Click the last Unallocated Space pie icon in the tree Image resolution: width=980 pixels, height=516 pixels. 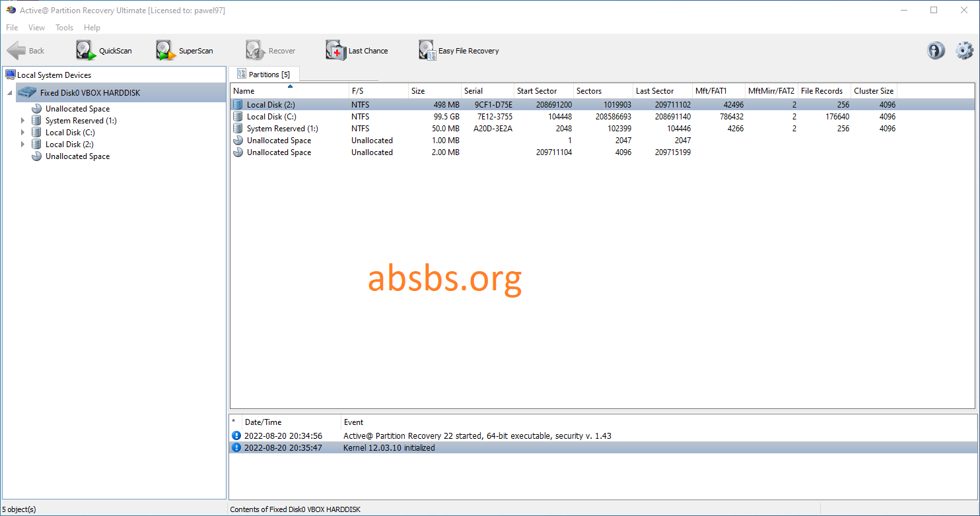pos(36,156)
